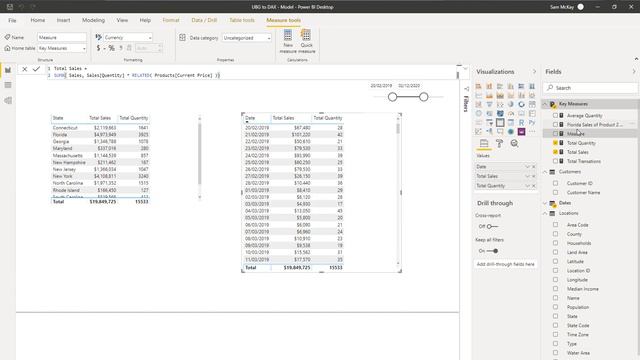Screen dimensions: 640x360
Task: Click the date slicer start handle
Action: coord(393,97)
